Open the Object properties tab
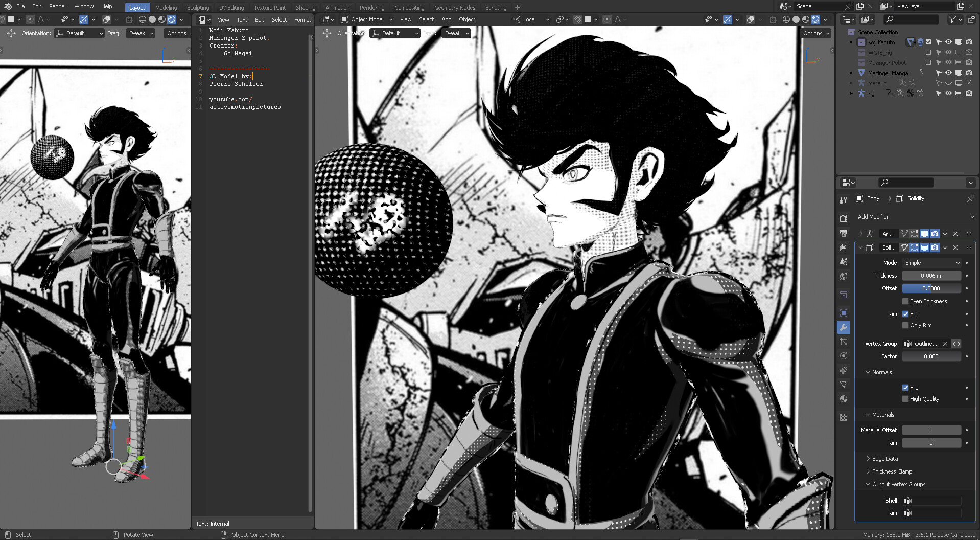The image size is (980, 540). (x=844, y=313)
